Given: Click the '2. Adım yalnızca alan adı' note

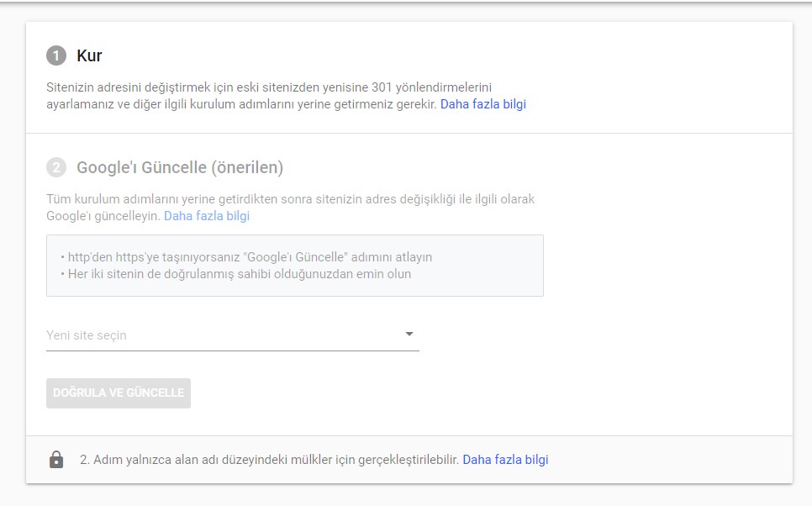Looking at the screenshot, I should (269, 460).
